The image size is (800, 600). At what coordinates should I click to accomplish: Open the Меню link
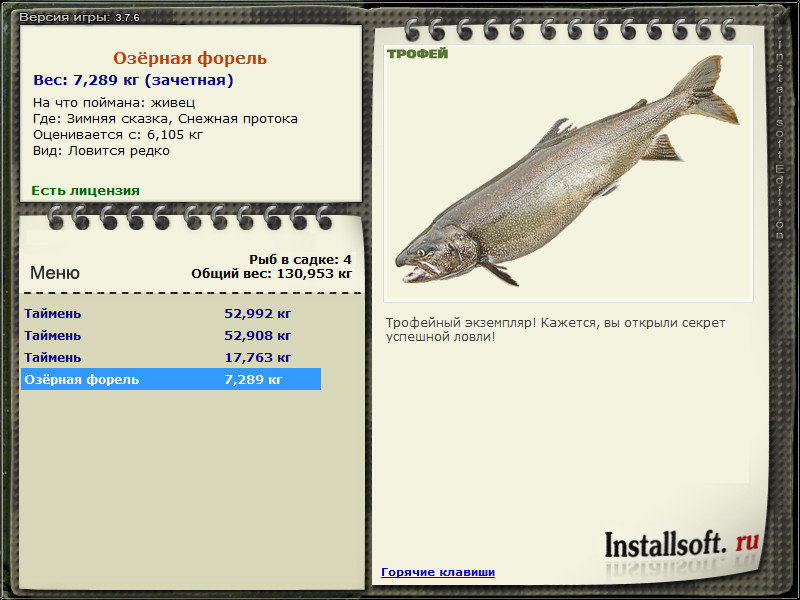pos(55,272)
